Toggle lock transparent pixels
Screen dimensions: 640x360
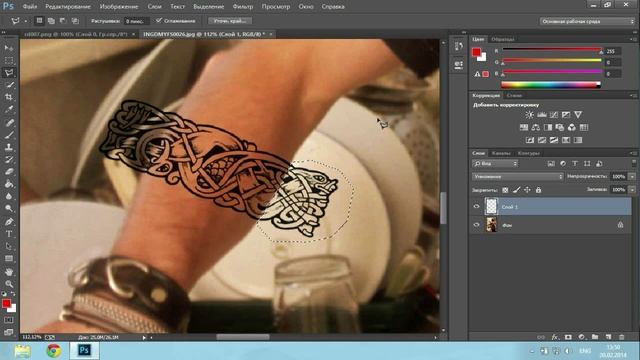(505, 190)
